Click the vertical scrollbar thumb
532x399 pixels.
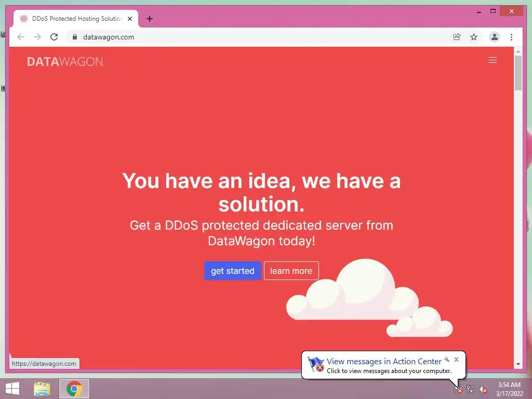point(518,73)
